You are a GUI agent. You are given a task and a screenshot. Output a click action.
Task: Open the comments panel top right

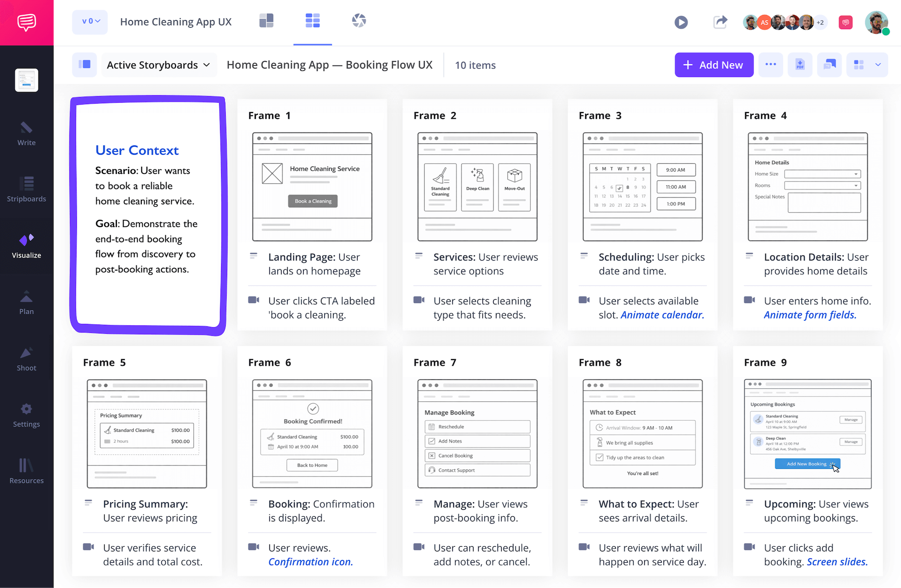[846, 22]
